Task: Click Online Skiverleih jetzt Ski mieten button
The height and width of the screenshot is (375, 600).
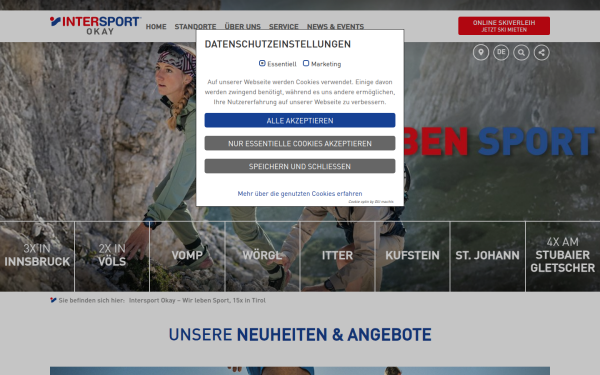Action: (x=504, y=26)
